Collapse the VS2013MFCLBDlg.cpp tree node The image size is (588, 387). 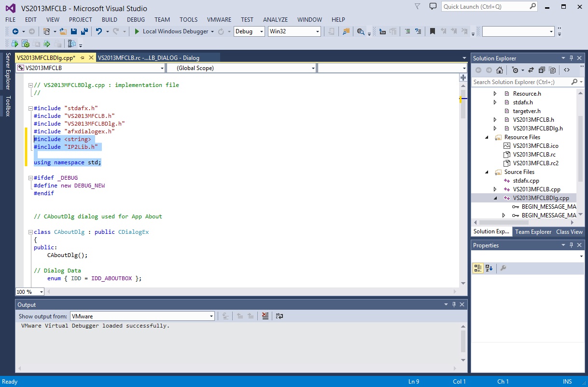(495, 198)
